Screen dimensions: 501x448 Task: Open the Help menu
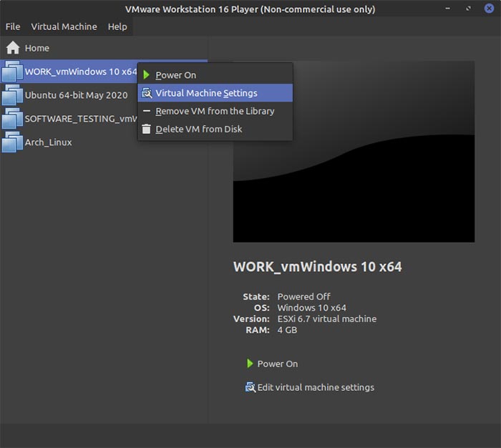pyautogui.click(x=117, y=26)
